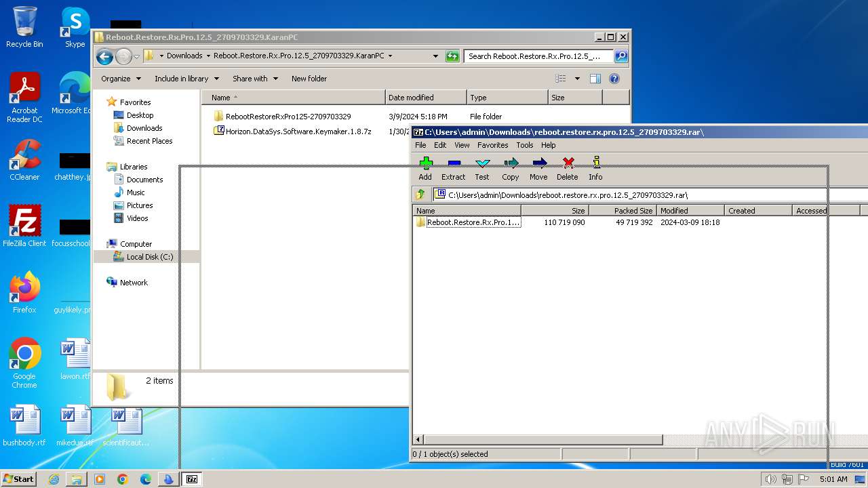Viewport: 868px width, 488px height.
Task: Click the 7-Zip Copy toolbar icon
Action: (511, 163)
